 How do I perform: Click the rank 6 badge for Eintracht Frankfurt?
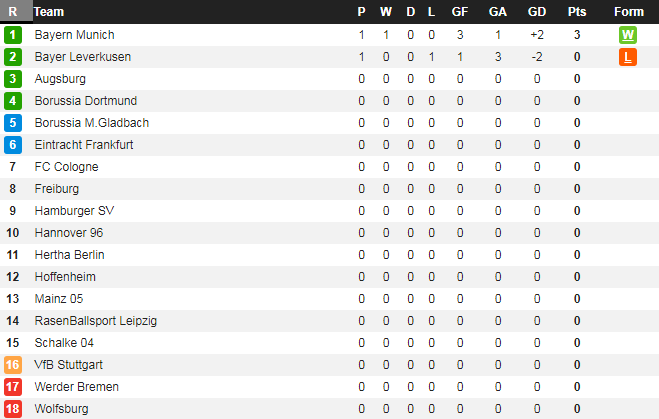[x=13, y=145]
